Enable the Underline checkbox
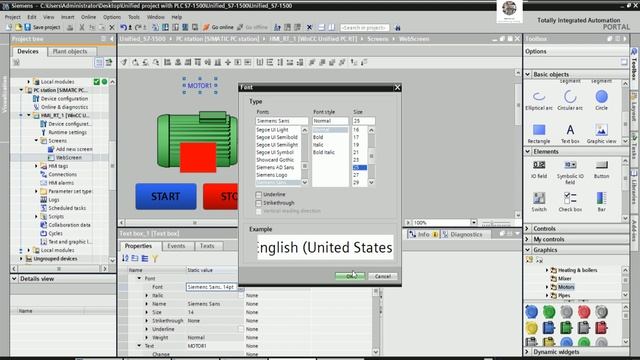640x360 pixels. tap(258, 195)
